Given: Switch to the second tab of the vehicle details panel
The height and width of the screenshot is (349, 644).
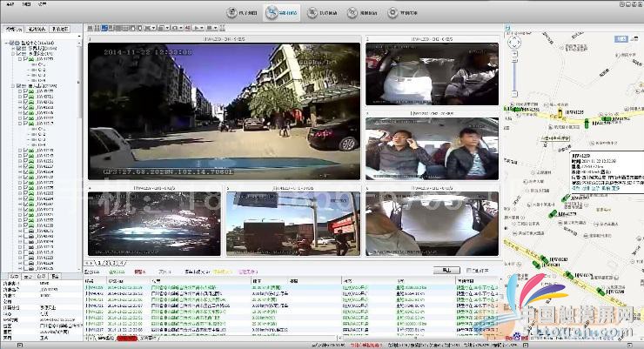Looking at the screenshot, I should click(x=28, y=276).
